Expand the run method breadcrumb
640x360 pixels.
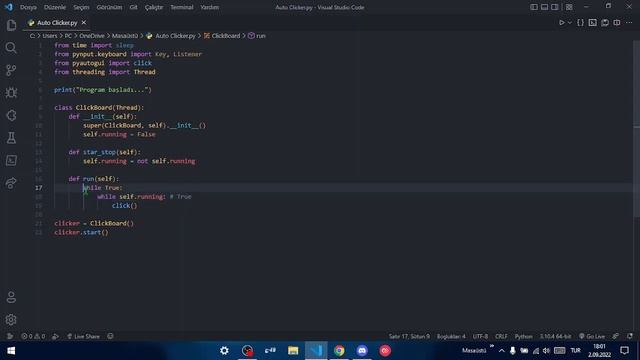(257, 36)
